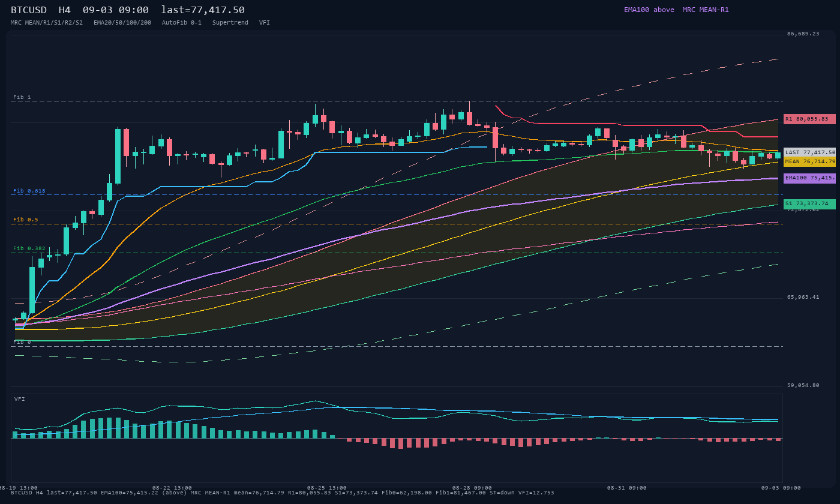Screen dimensions: 840x504
Task: Click the '08-28 09:00' time axis label
Action: point(472,488)
